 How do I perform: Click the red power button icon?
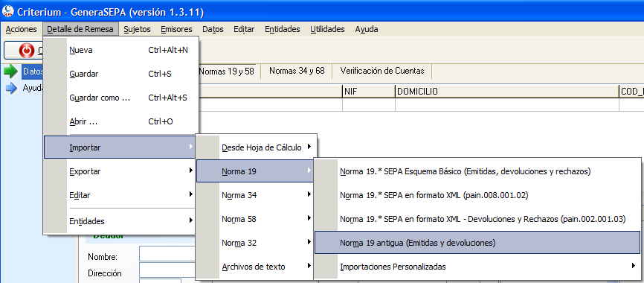click(27, 50)
